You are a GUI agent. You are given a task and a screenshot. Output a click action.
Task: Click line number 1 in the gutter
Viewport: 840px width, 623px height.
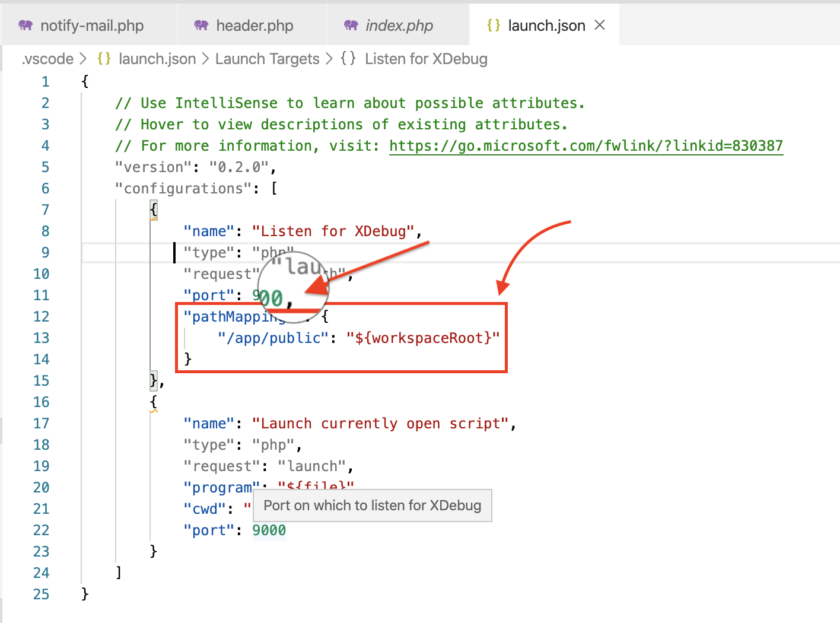click(46, 82)
